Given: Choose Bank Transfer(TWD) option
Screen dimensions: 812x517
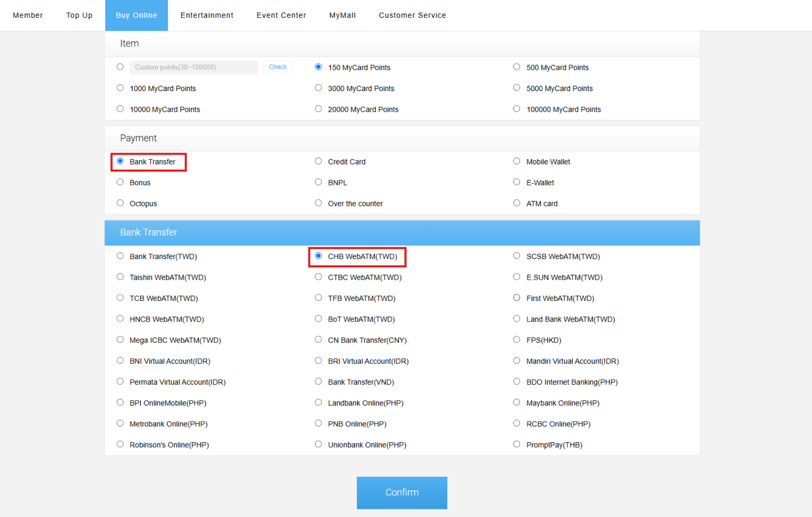Looking at the screenshot, I should pyautogui.click(x=120, y=256).
